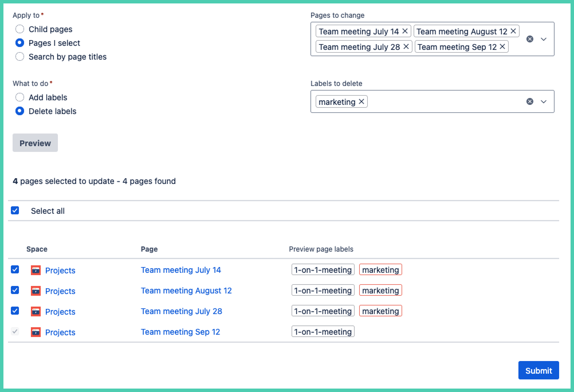
Task: Click the Projects space icon for July 14
Action: click(x=36, y=270)
